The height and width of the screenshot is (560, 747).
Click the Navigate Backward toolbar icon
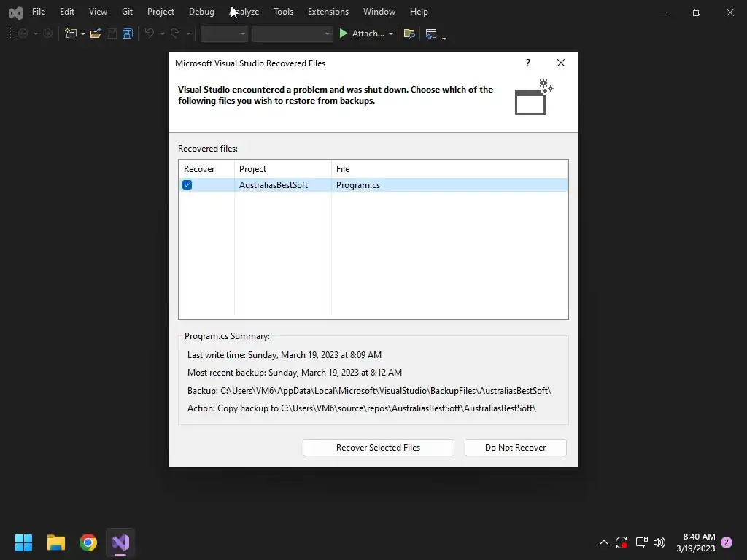(x=23, y=34)
